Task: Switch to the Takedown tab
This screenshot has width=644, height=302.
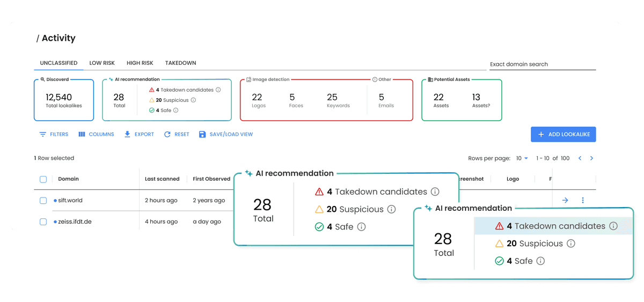Action: (x=180, y=63)
